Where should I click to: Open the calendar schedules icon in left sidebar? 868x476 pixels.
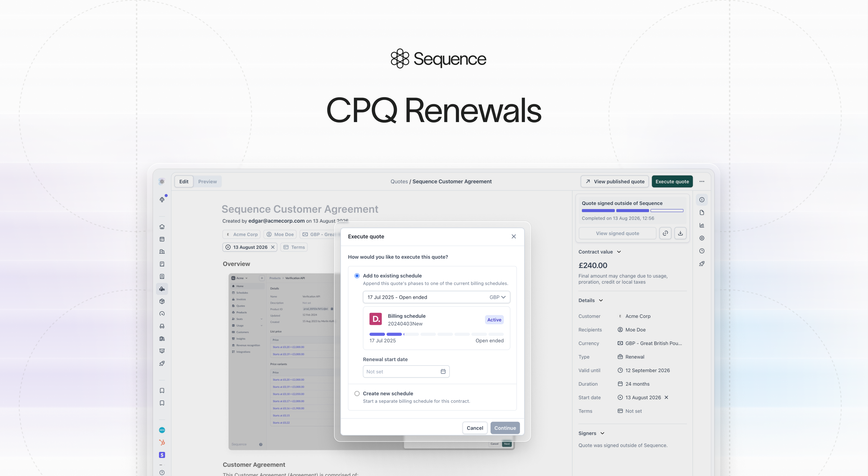point(162,239)
